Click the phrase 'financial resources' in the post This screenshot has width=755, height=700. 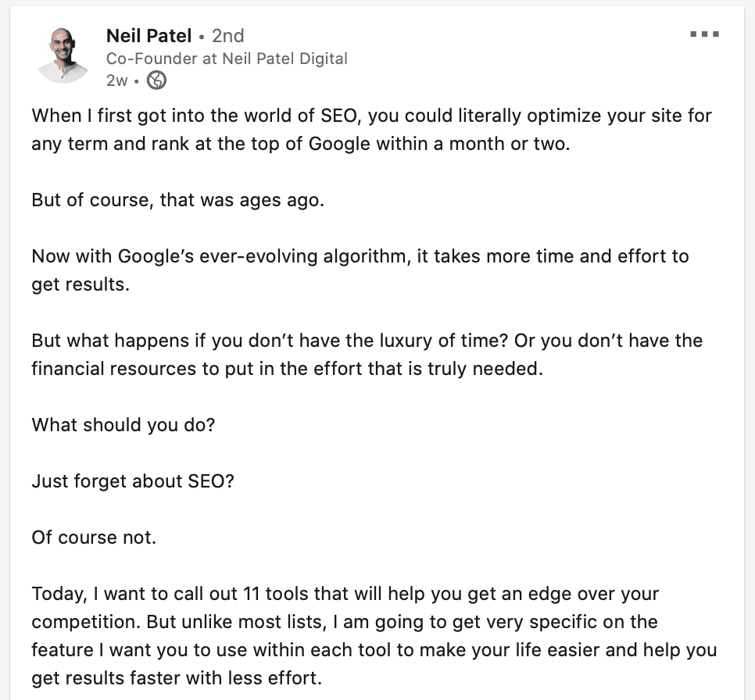pos(114,368)
